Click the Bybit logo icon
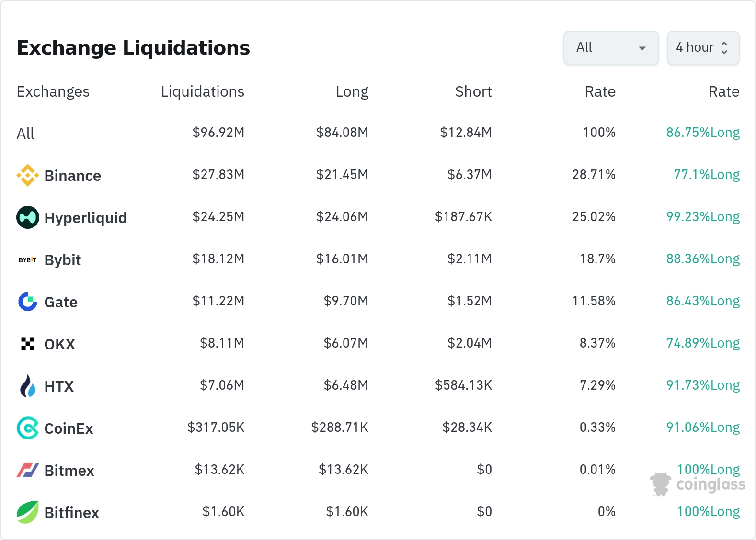Screen dimensions: 756x540 (x=28, y=260)
